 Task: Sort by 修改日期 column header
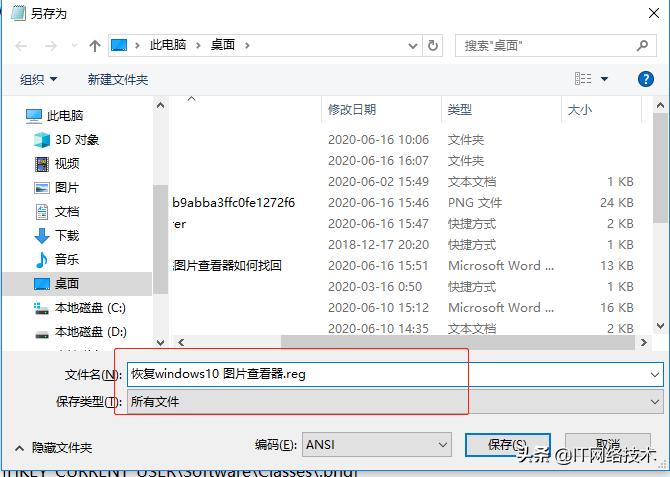[352, 110]
